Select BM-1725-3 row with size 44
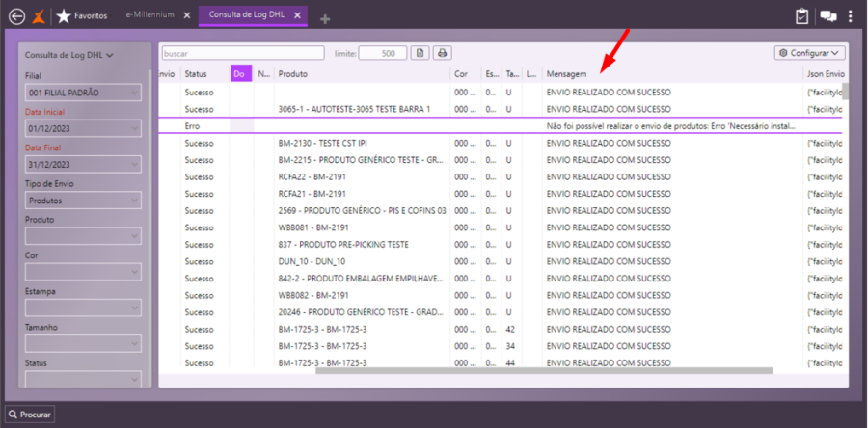 tap(501, 362)
